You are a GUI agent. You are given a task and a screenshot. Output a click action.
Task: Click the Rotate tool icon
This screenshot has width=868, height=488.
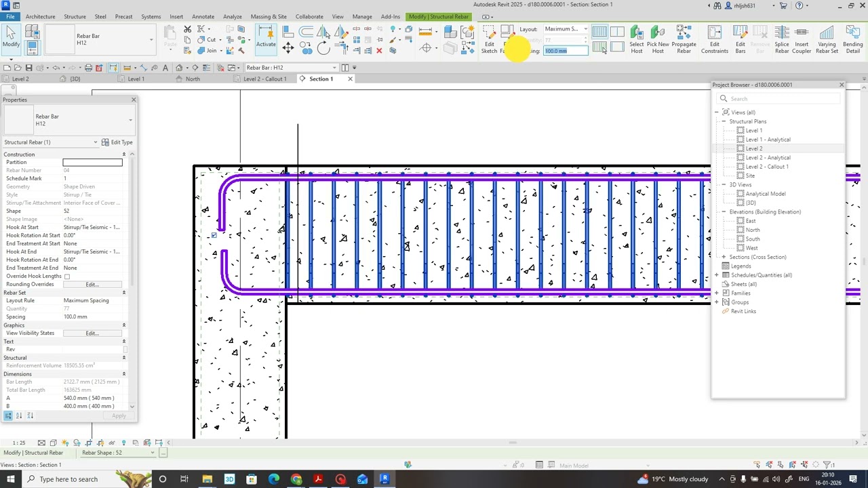click(x=323, y=47)
